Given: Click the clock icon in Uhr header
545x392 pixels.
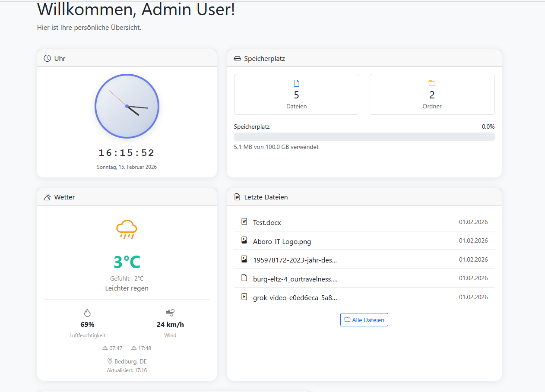Looking at the screenshot, I should [x=48, y=58].
